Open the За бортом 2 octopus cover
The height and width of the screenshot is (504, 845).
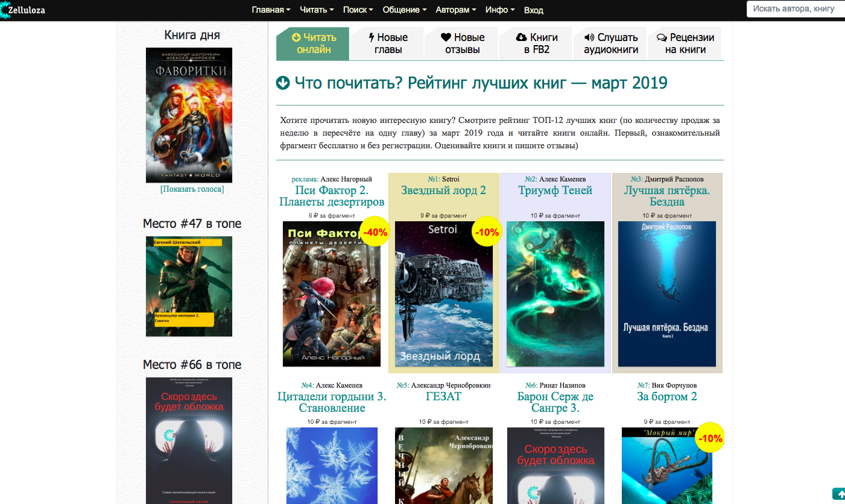[x=667, y=465]
